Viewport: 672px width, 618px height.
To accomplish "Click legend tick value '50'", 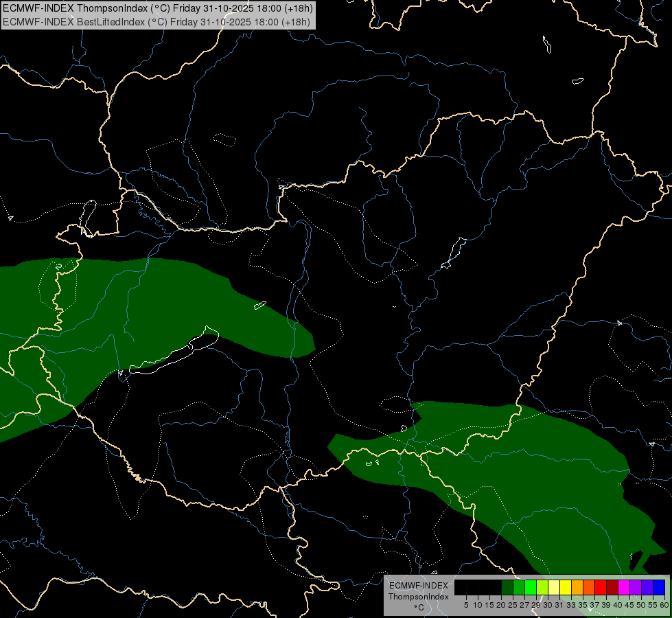I will point(641,605).
